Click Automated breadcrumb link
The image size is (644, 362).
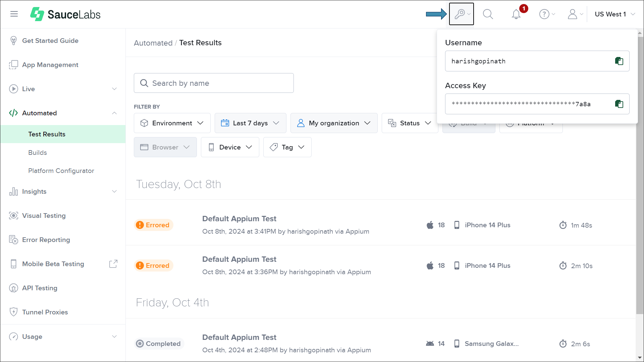153,43
